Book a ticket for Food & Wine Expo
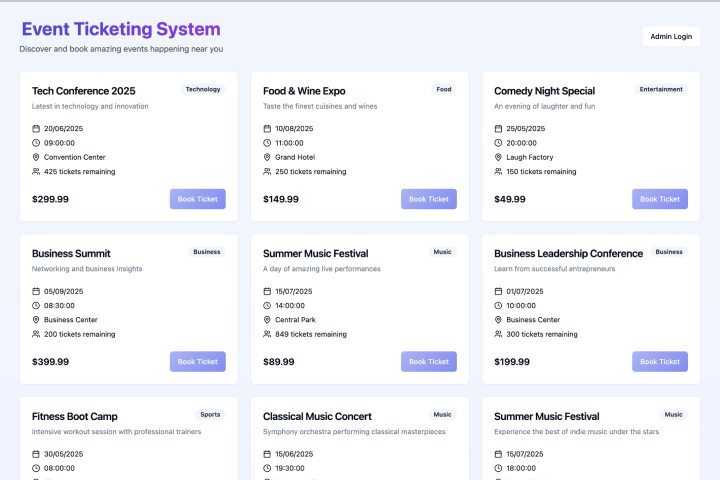This screenshot has height=480, width=720. tap(428, 199)
